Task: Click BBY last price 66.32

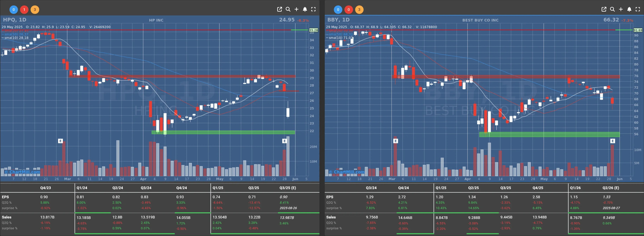Action: pos(611,20)
